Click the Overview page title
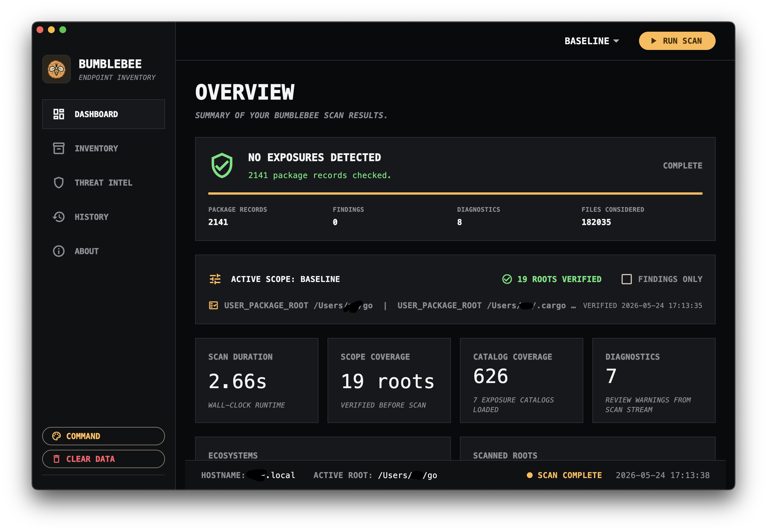The height and width of the screenshot is (532, 767). 245,92
